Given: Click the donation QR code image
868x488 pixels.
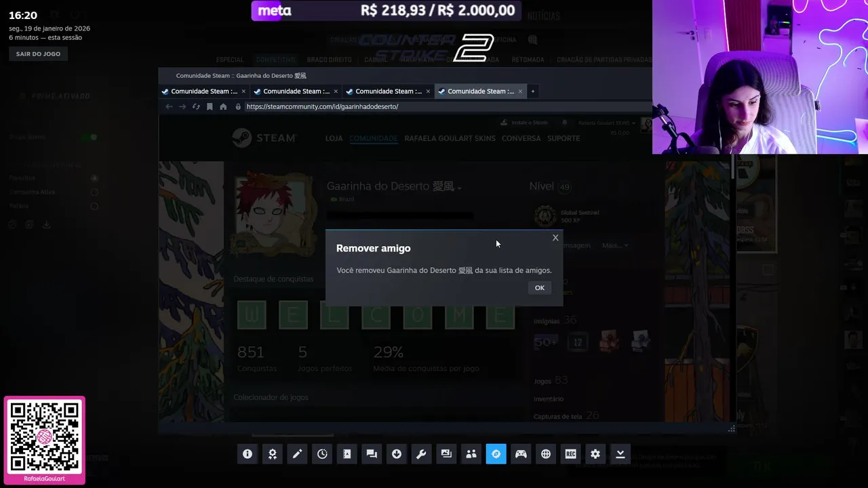Looking at the screenshot, I should (x=45, y=437).
